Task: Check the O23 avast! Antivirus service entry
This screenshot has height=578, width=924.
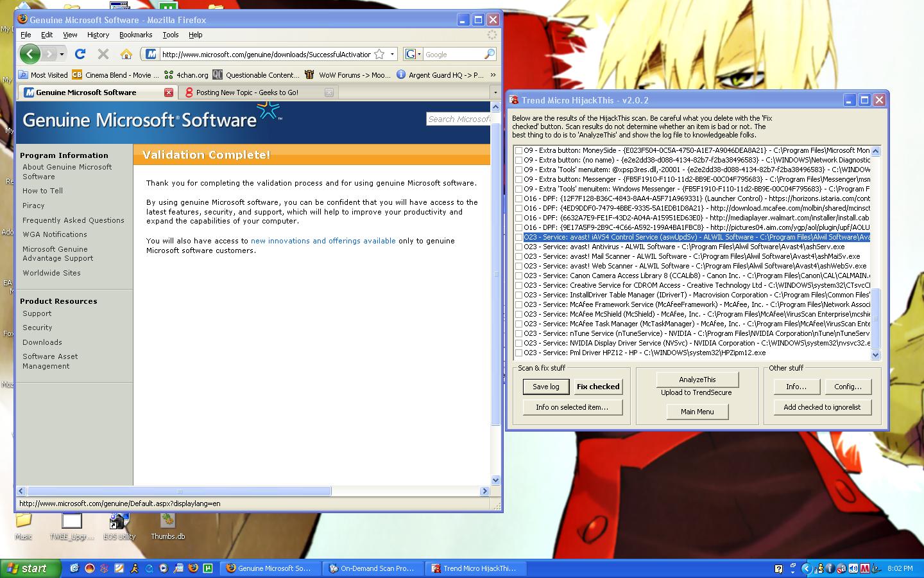Action: (518, 247)
